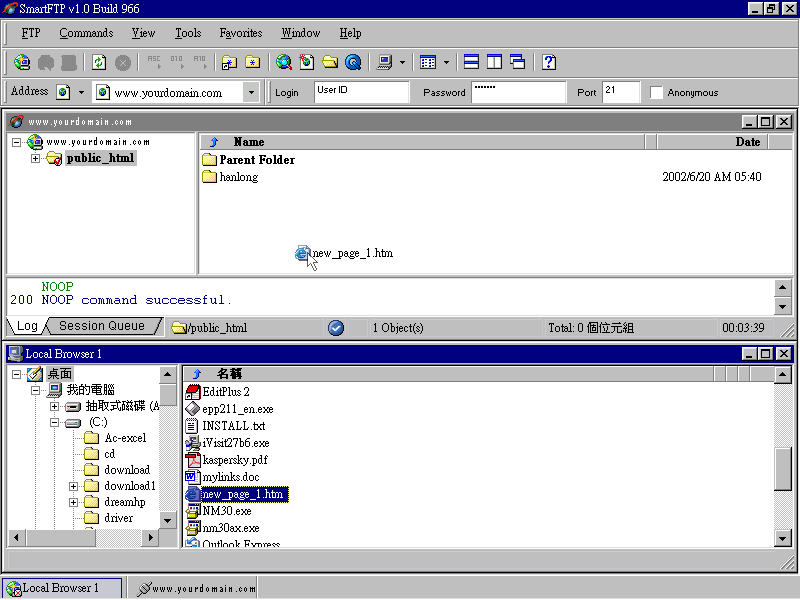Open the Commands menu
800x600 pixels.
click(86, 33)
